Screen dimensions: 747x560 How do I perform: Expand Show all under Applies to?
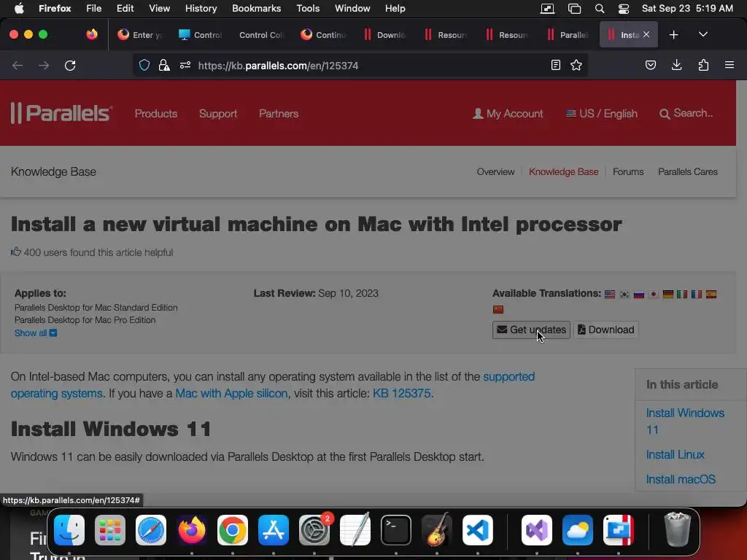[x=35, y=332]
